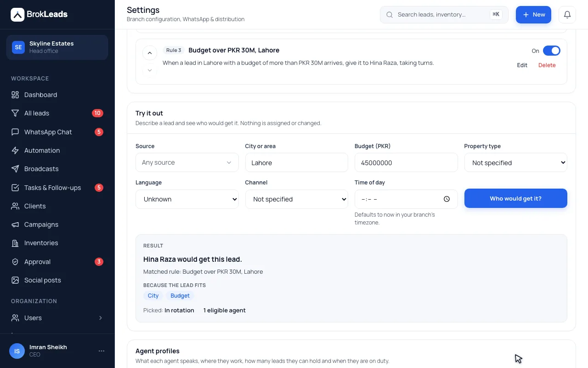Open the three-dots menu beside Imran Sheikh

pyautogui.click(x=102, y=351)
